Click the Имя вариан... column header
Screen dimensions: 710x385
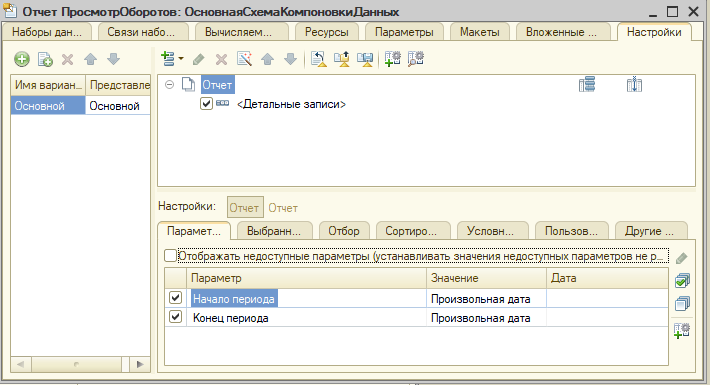(x=48, y=85)
